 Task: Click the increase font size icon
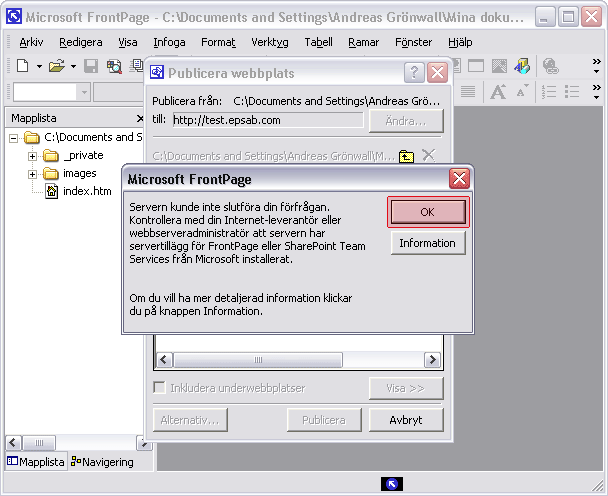pyautogui.click(x=498, y=92)
